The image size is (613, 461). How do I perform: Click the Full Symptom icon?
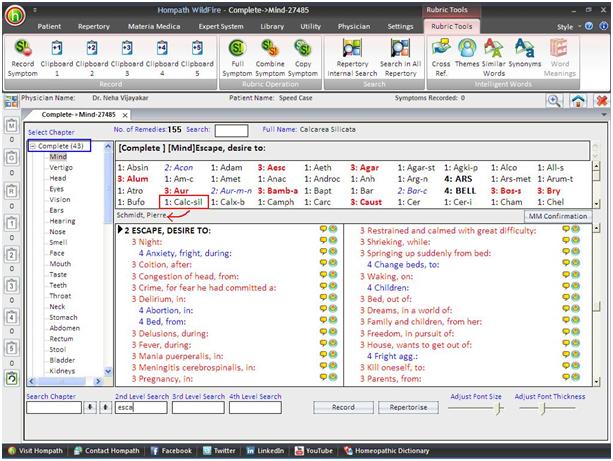click(x=237, y=48)
